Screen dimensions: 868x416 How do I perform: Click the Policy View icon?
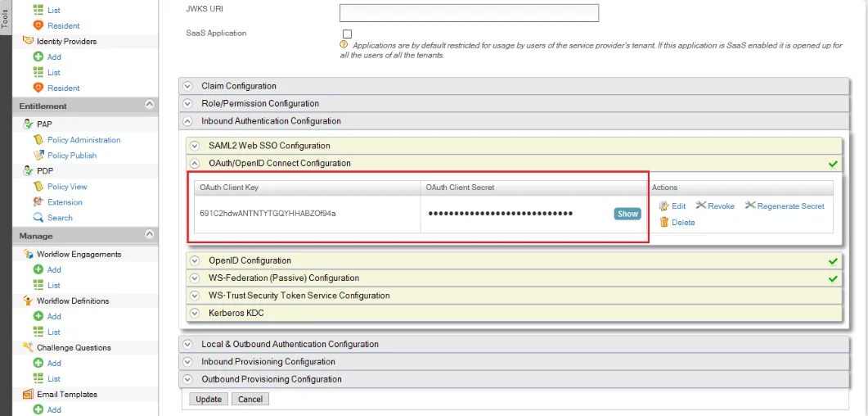pos(38,187)
